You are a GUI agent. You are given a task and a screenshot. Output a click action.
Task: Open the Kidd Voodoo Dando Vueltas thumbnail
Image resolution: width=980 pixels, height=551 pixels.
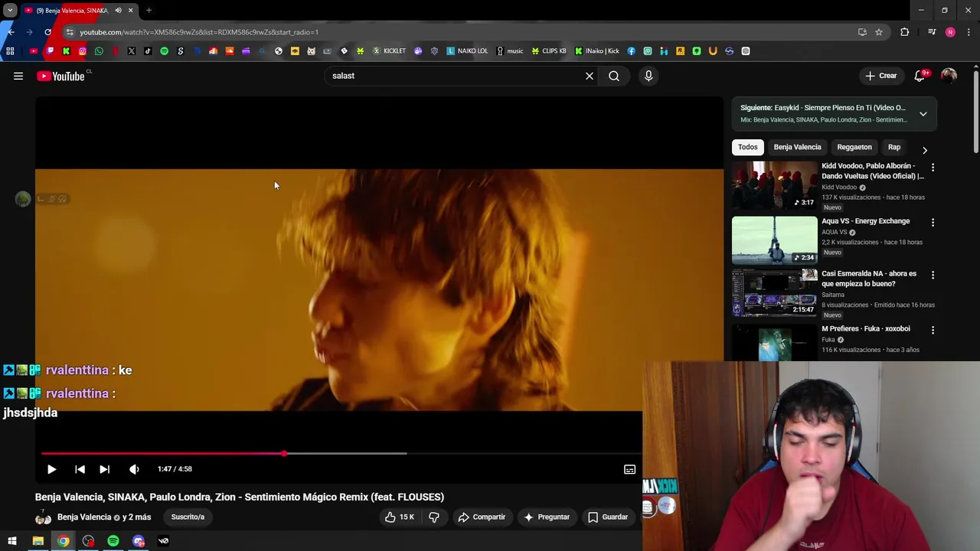[775, 185]
